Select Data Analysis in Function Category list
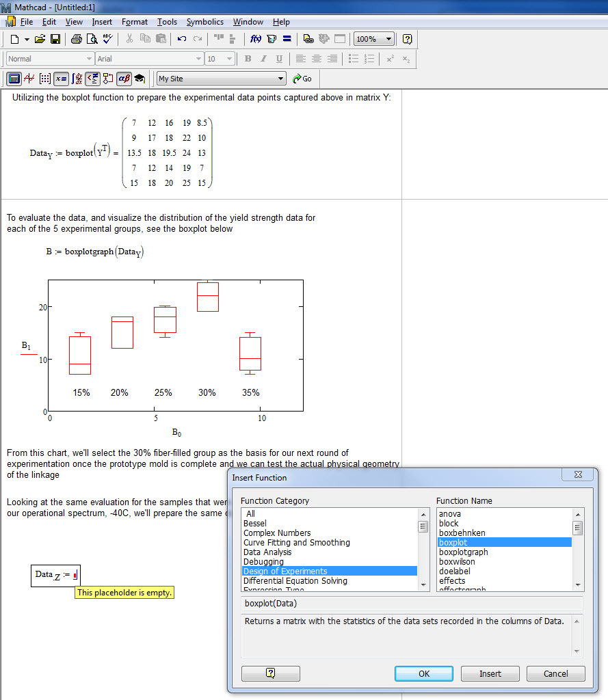Image resolution: width=608 pixels, height=700 pixels. [267, 552]
